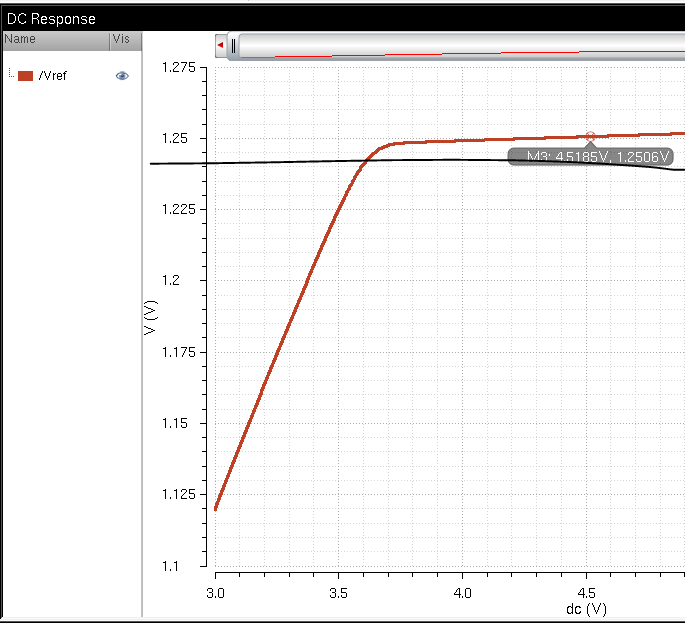Click the M3 marker readout label
Image resolution: width=685 pixels, height=623 pixels.
[589, 157]
